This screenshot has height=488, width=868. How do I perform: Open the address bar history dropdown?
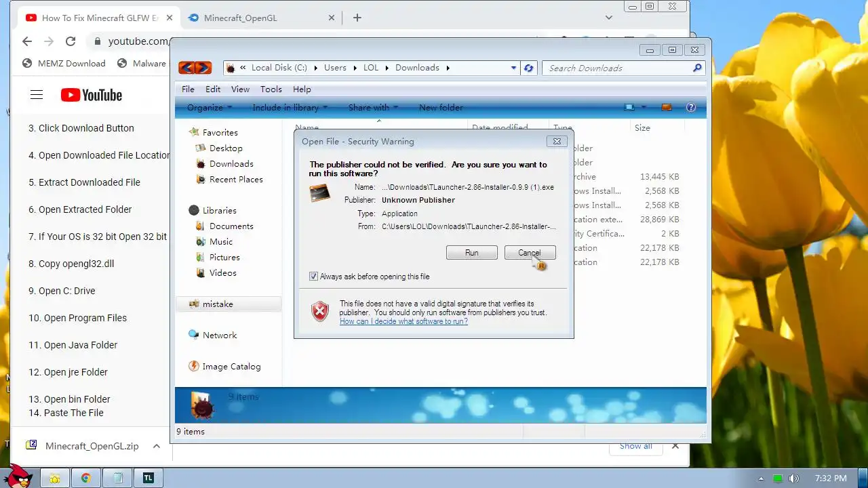(x=513, y=68)
